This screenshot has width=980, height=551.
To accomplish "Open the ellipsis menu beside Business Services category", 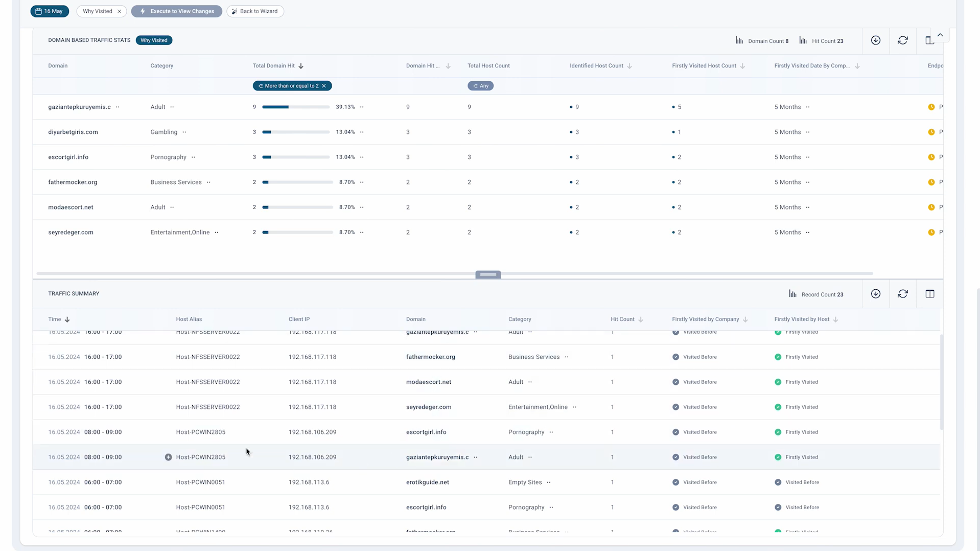I will point(208,182).
